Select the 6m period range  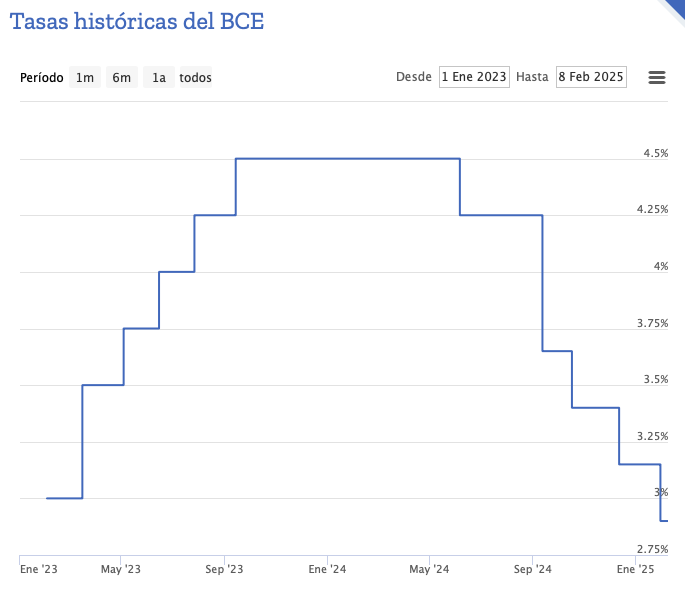click(x=121, y=77)
